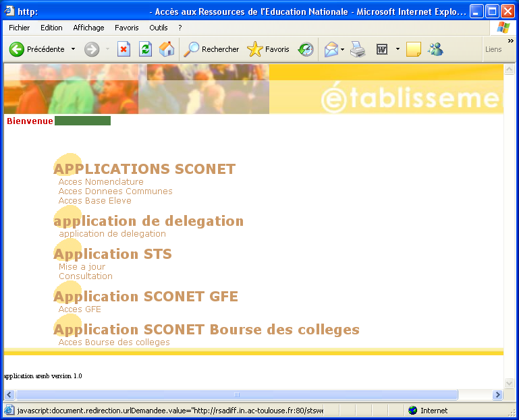
Task: Open the Précédente history dropdown arrow
Action: tap(73, 49)
